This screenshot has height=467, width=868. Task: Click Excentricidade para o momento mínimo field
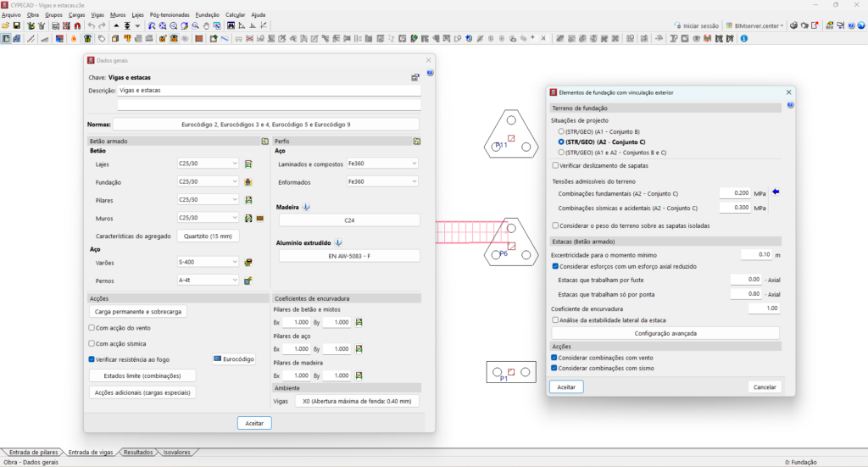756,254
